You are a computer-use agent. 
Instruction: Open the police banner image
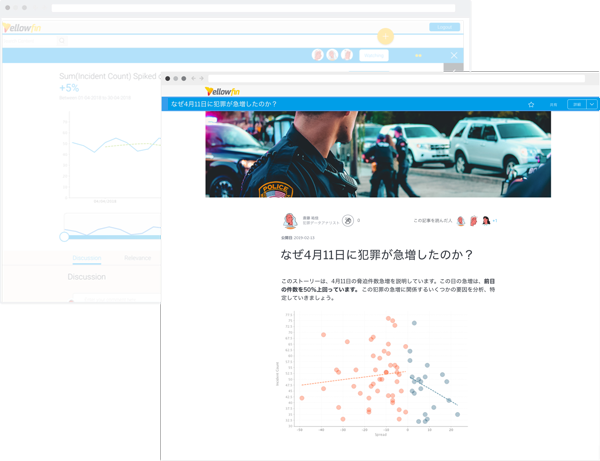[378, 154]
